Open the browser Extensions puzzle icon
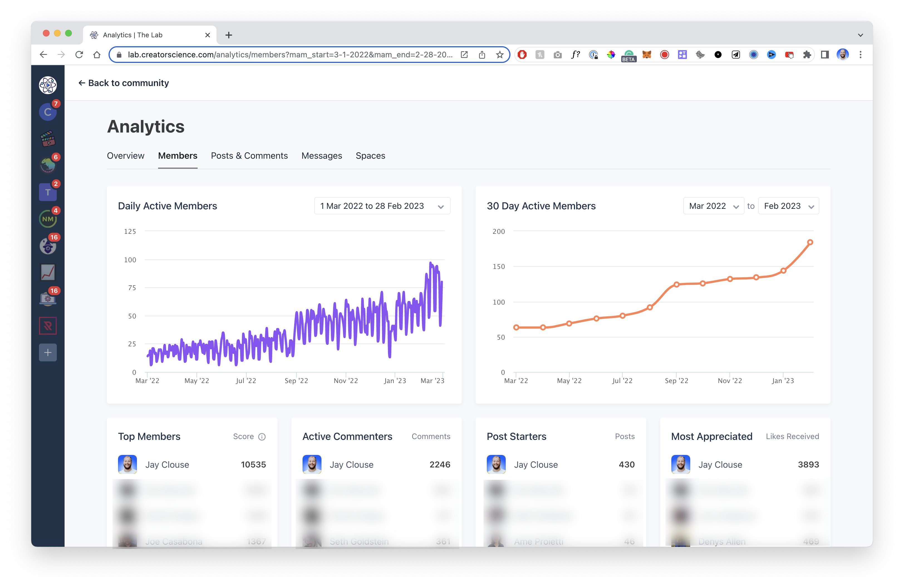The height and width of the screenshot is (588, 904). tap(807, 55)
